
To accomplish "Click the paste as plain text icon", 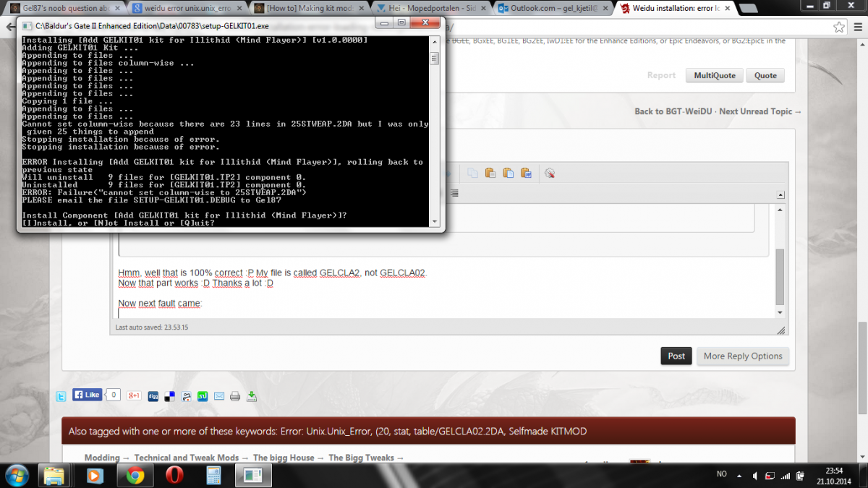I will click(x=509, y=173).
